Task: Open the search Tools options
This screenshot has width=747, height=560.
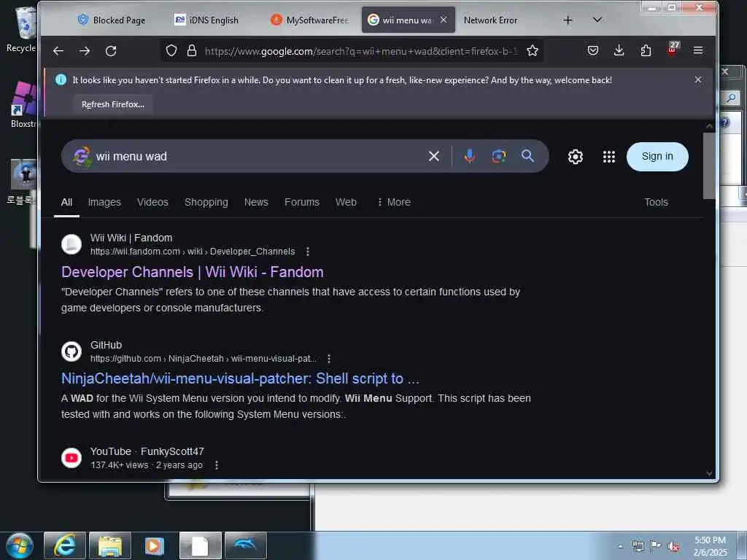Action: (x=656, y=203)
